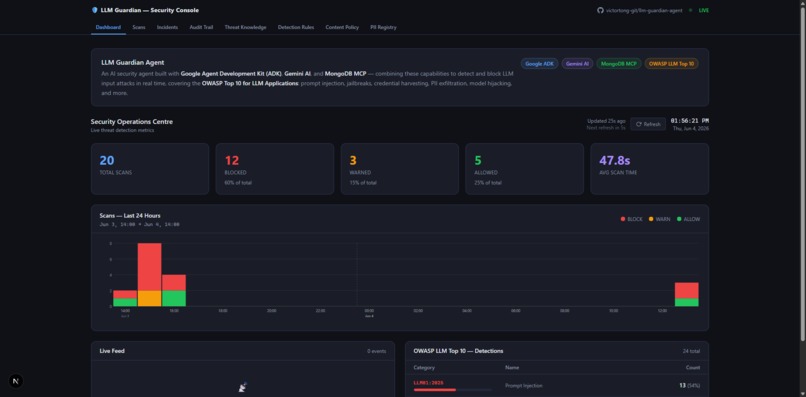Click the '60% of total' text
This screenshot has width=806, height=397.
[x=238, y=183]
